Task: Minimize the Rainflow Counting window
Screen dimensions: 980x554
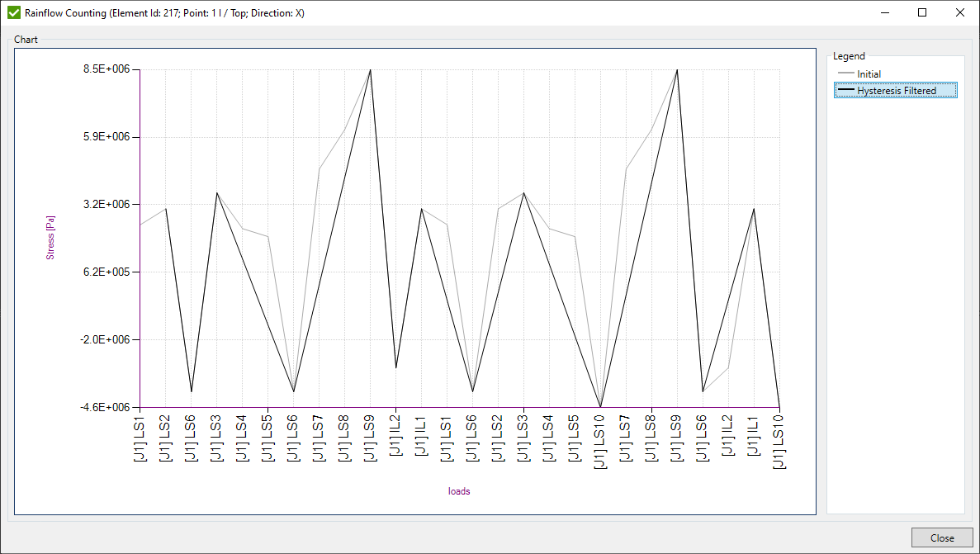Action: [x=884, y=12]
